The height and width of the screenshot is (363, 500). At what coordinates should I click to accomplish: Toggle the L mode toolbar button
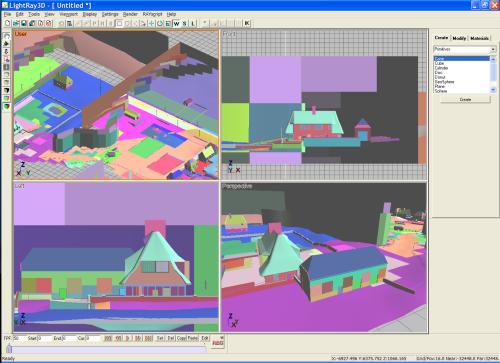pyautogui.click(x=193, y=24)
